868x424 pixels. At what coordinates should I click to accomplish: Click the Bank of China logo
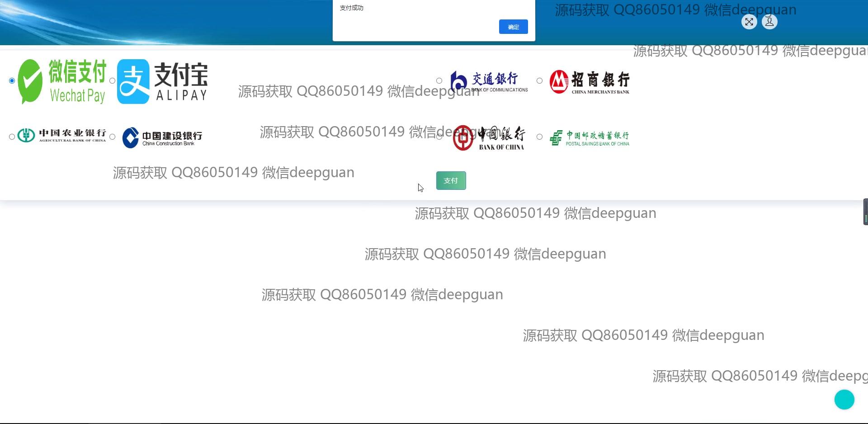[x=488, y=137]
